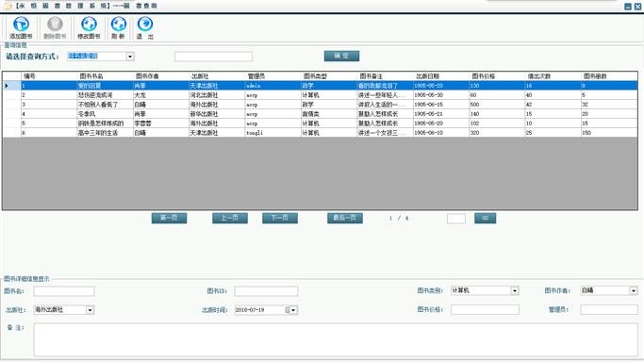Image resolution: width=644 pixels, height=362 pixels.
Task: Select book row 钢铁是怎样炼成的
Action: pos(320,123)
